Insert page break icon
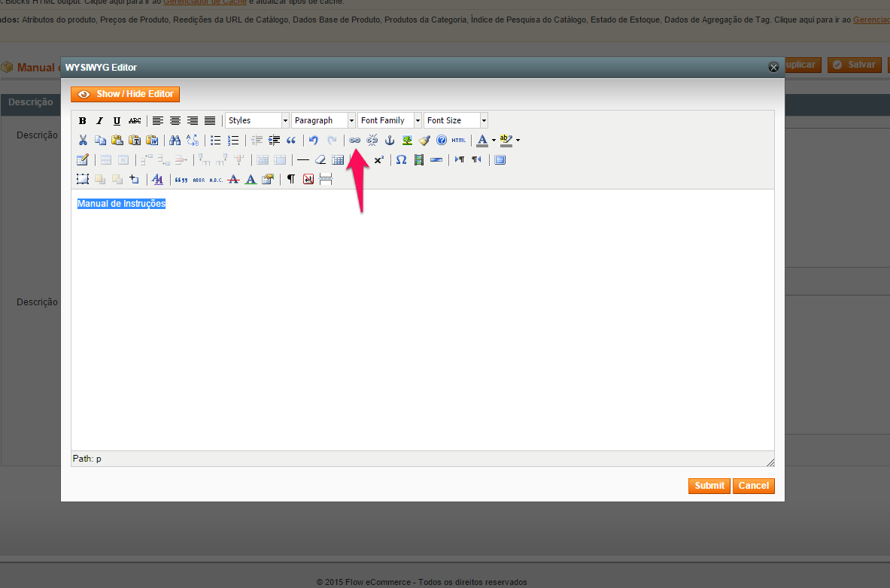890x588 pixels. [326, 180]
